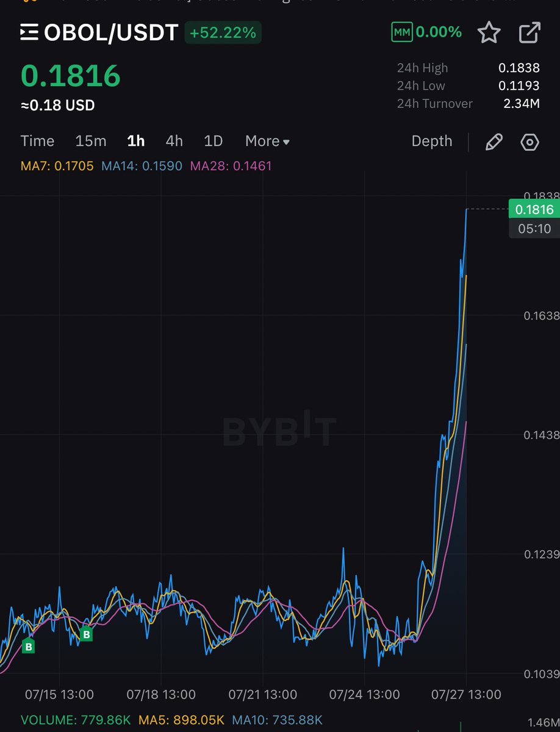Click the MA7: 0.1705 indicator label
This screenshot has width=560, height=732.
point(57,165)
